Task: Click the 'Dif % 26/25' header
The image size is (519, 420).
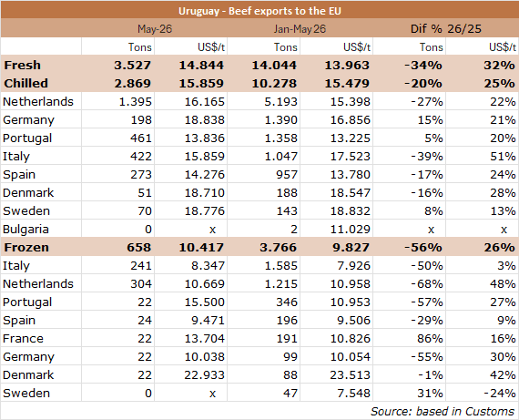Action: 446,29
